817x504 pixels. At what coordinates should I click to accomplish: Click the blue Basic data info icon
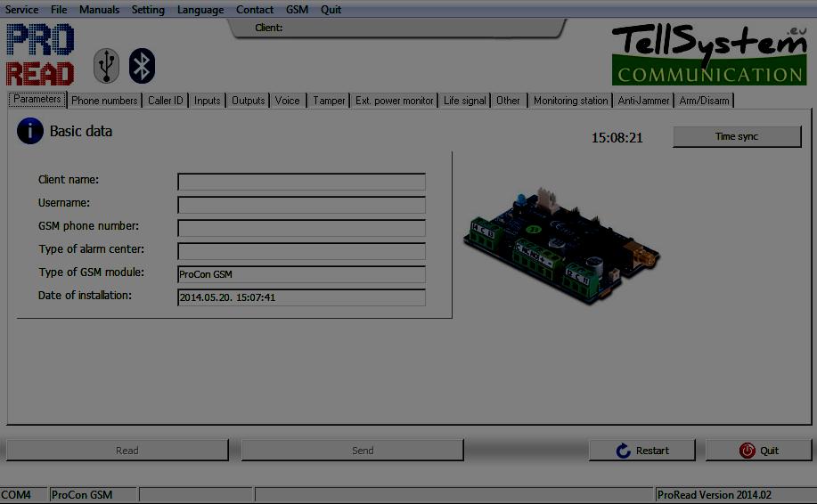[30, 131]
